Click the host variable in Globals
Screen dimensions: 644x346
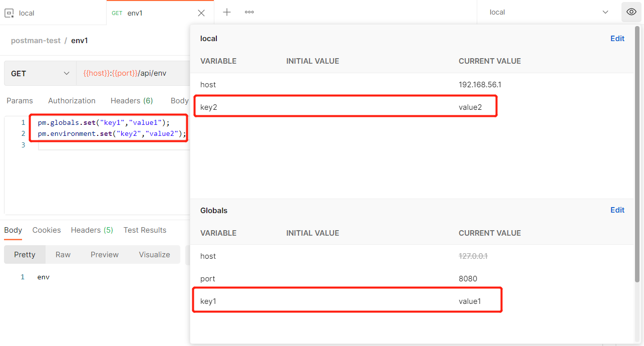(x=208, y=256)
